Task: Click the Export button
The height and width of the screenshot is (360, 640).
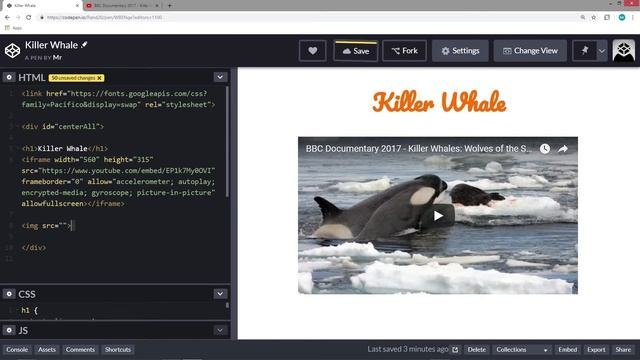Action: tap(596, 350)
